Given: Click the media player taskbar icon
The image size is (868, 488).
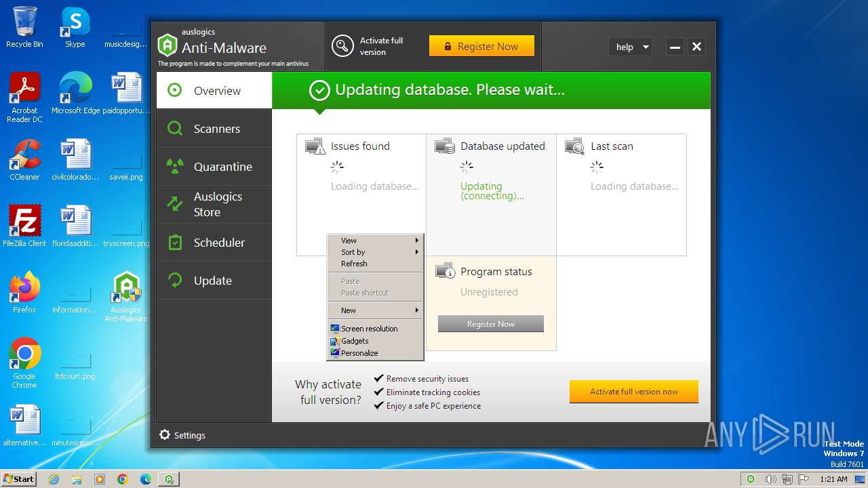Looking at the screenshot, I should (x=100, y=479).
